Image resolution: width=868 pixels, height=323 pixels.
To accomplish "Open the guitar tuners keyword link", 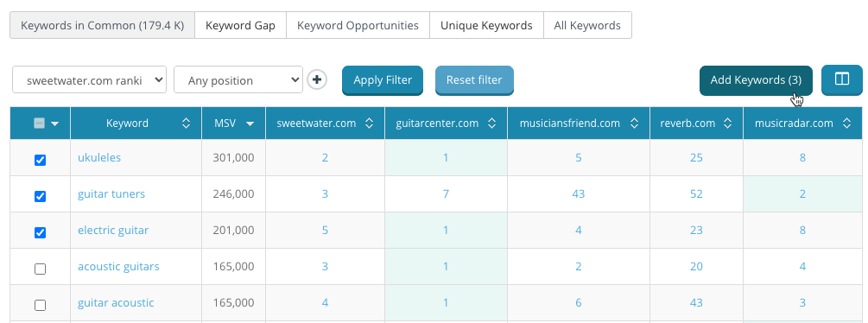I will click(x=111, y=194).
